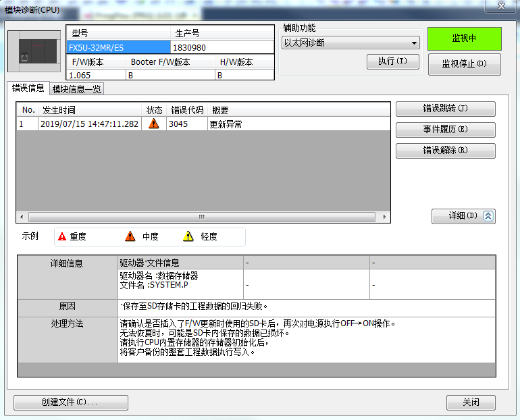Screen dimensions: 520x420
Task: Click the orange moderate-level legend icon
Action: [130, 237]
